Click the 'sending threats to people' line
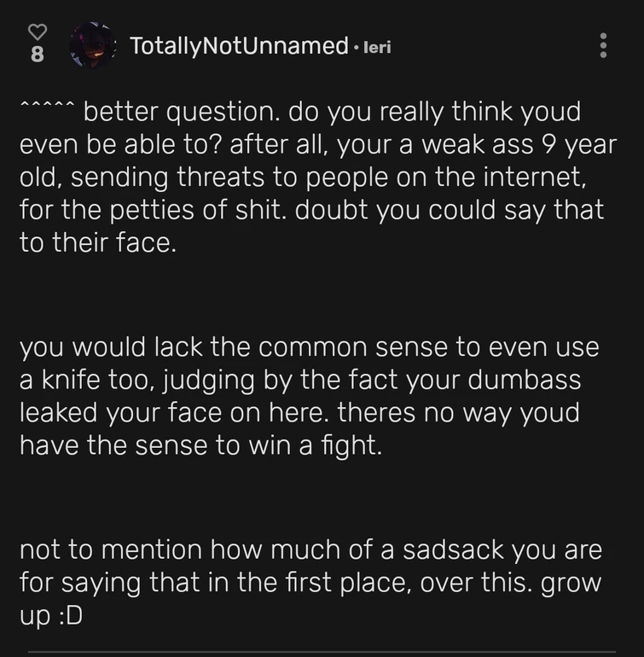Image resolution: width=644 pixels, height=657 pixels. click(x=222, y=177)
